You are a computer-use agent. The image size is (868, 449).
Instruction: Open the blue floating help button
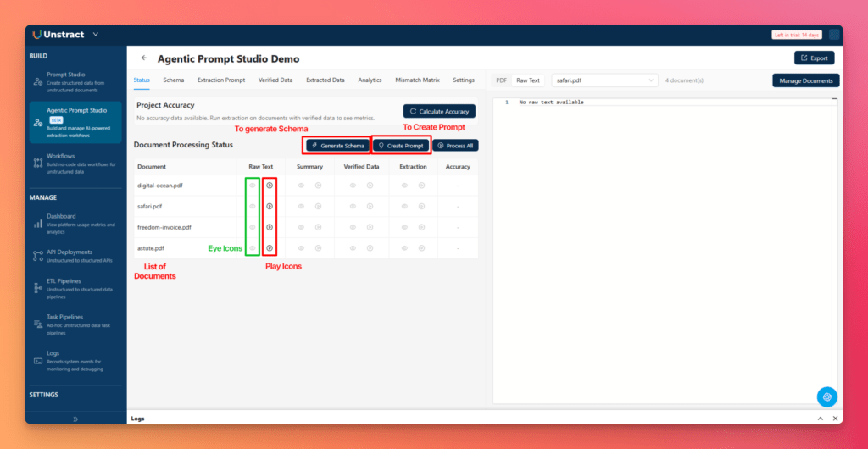[827, 396]
